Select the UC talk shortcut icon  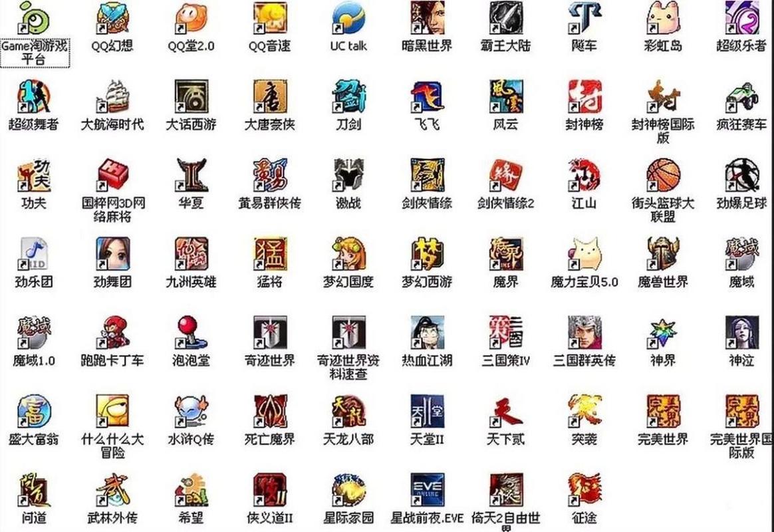point(348,19)
